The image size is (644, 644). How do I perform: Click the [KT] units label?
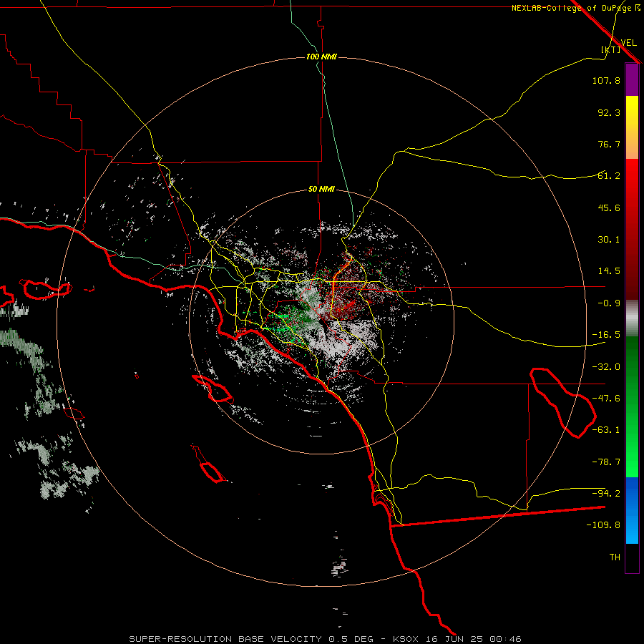(x=611, y=49)
